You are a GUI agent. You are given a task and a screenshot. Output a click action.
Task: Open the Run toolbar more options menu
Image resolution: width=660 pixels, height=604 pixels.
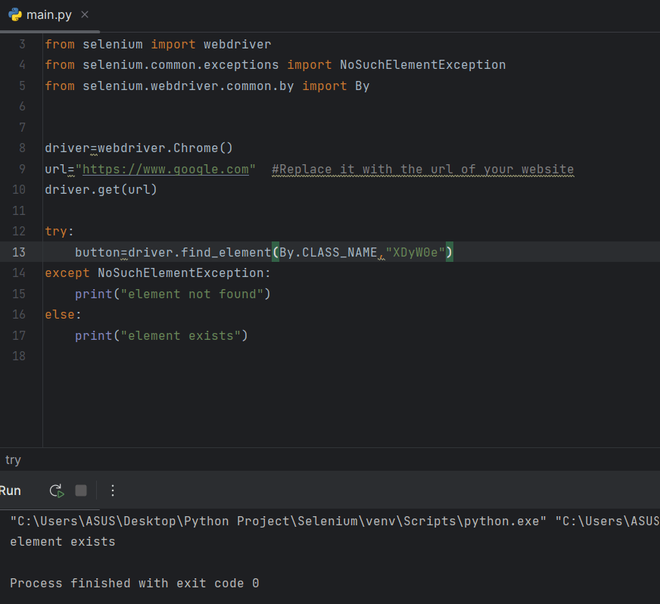point(113,490)
